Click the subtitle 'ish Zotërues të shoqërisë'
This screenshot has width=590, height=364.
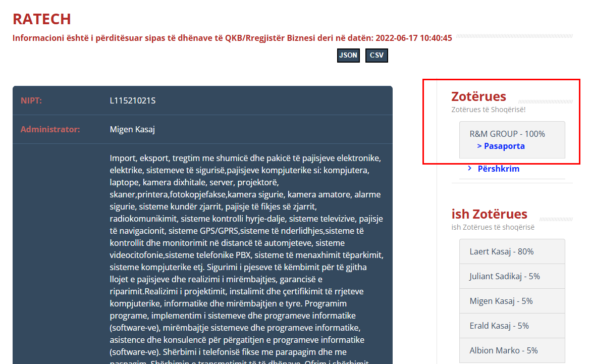coord(493,227)
